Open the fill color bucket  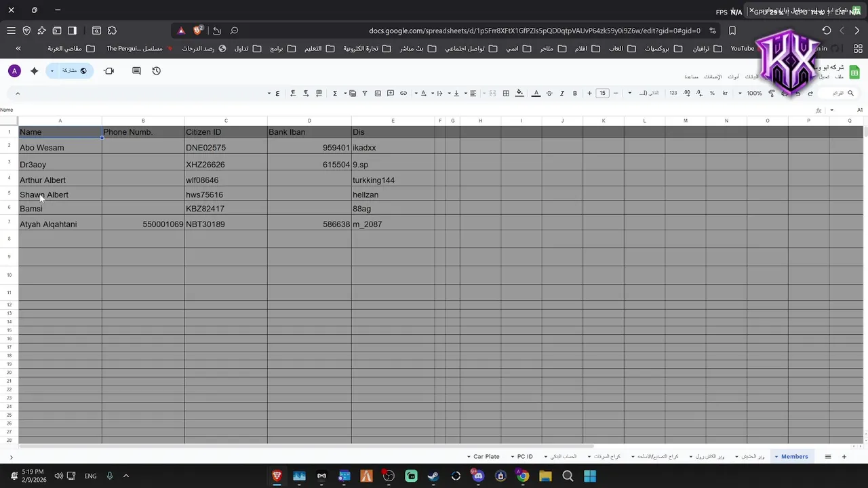[x=519, y=93]
